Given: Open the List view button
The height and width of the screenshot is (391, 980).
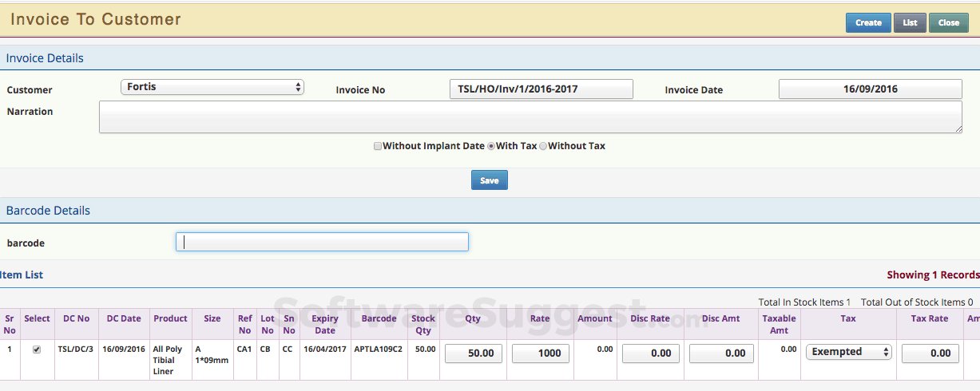Looking at the screenshot, I should pos(910,22).
